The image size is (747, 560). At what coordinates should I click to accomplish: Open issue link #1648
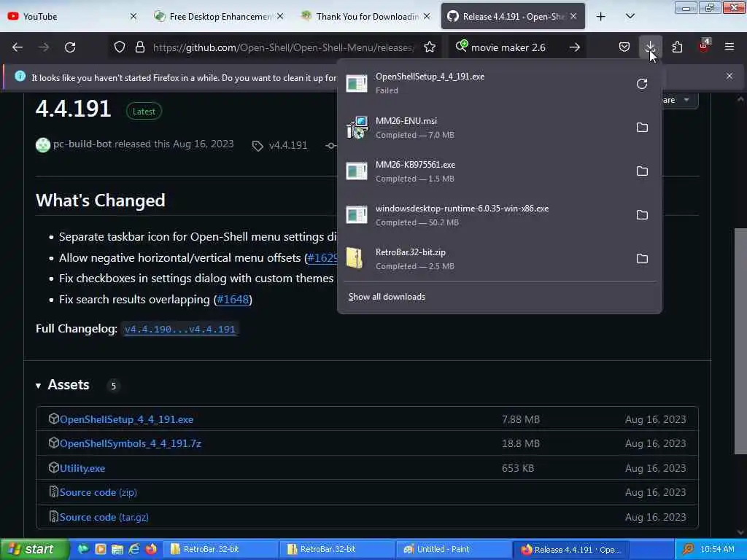pos(233,300)
